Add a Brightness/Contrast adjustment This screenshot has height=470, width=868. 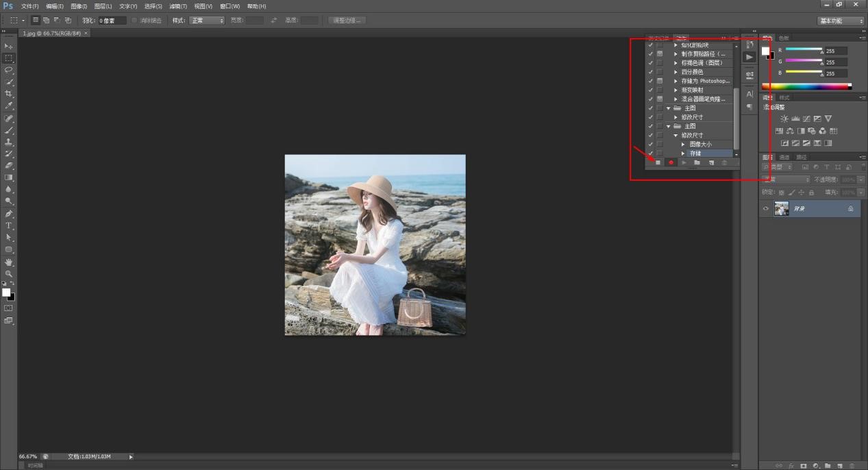point(784,119)
